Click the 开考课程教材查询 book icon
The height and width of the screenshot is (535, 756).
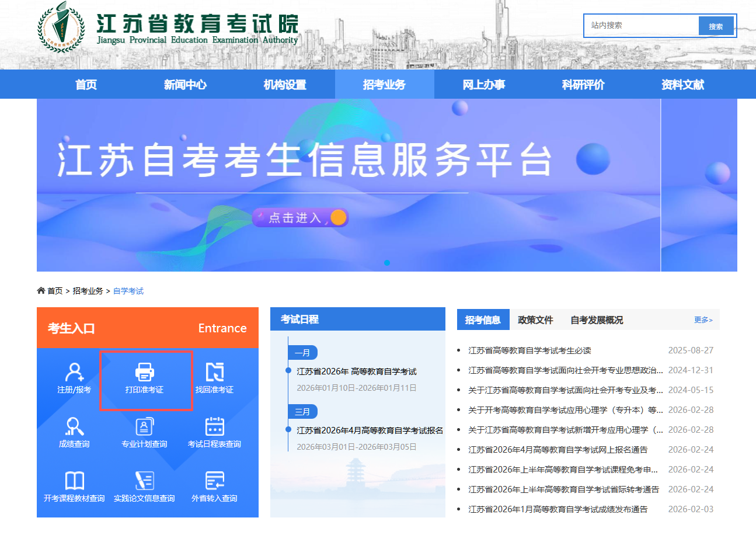(x=74, y=481)
